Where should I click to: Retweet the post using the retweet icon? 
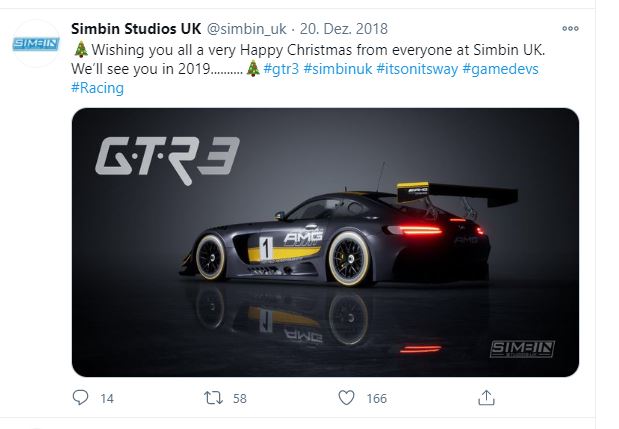tap(213, 398)
